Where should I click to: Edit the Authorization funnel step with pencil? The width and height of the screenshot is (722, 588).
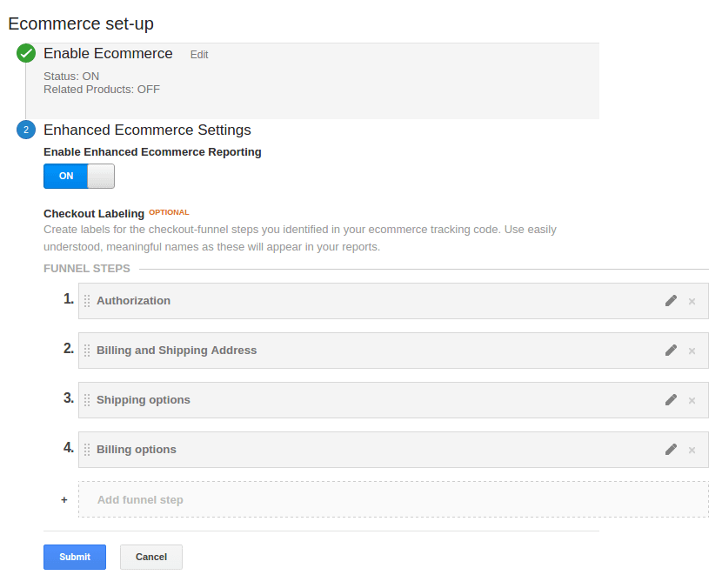tap(671, 301)
